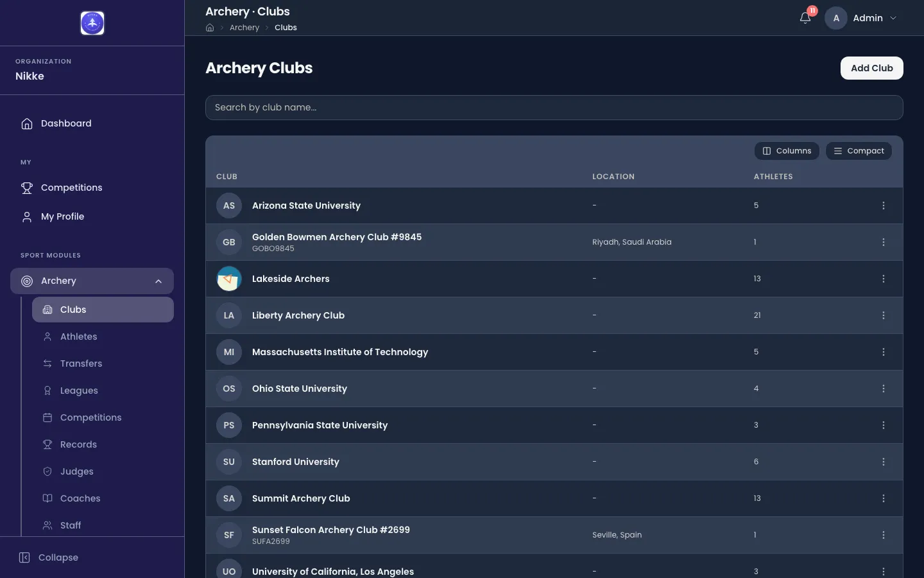Focus the Search by club name field
924x578 pixels.
554,107
